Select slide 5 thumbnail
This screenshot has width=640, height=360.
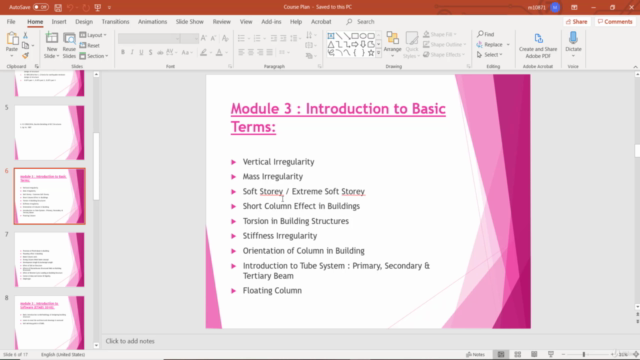pos(49,133)
